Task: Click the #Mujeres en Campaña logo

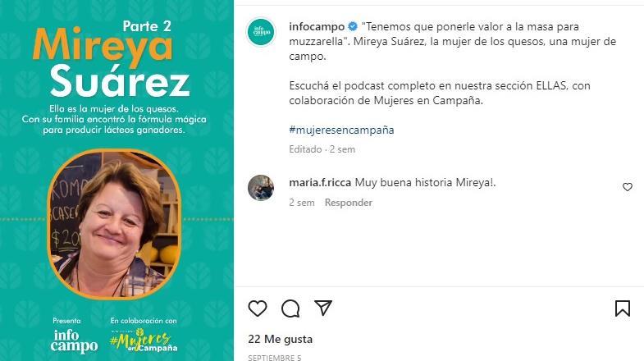Action: point(144,340)
